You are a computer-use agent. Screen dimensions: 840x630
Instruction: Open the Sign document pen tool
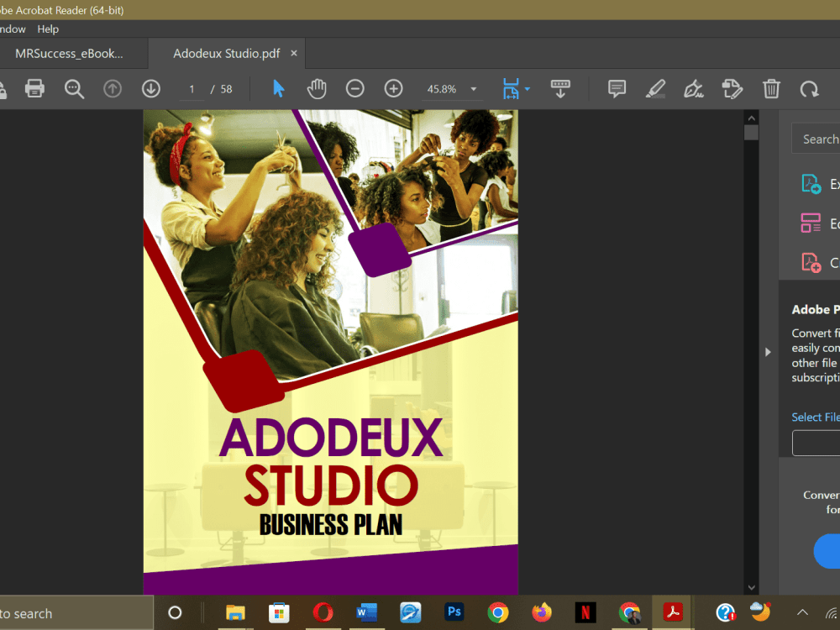[694, 89]
